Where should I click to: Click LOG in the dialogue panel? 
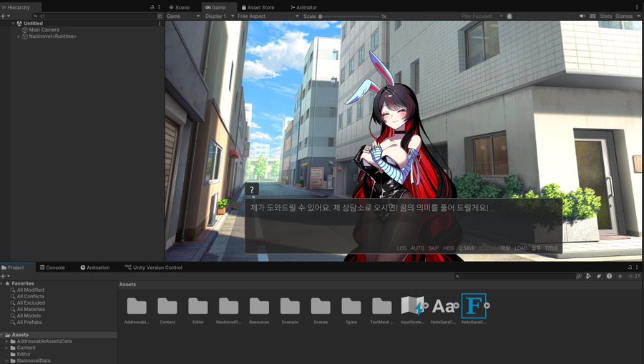[x=401, y=248]
